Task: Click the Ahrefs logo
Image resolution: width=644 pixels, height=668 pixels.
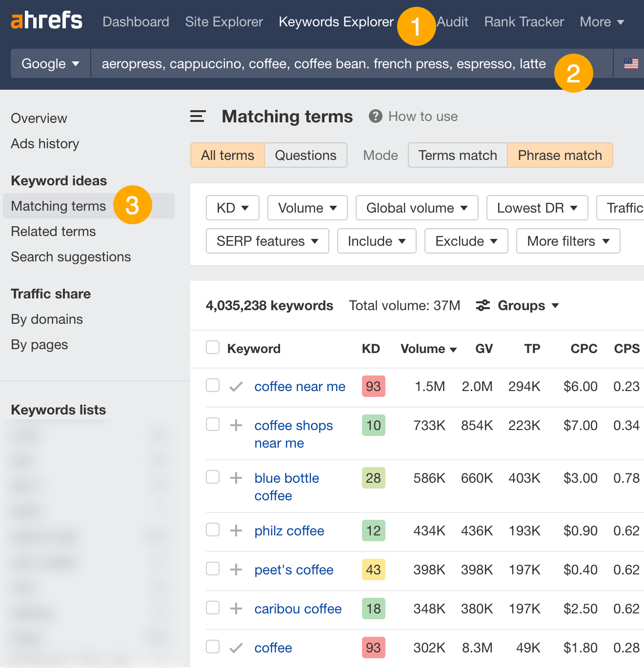Action: point(47,21)
